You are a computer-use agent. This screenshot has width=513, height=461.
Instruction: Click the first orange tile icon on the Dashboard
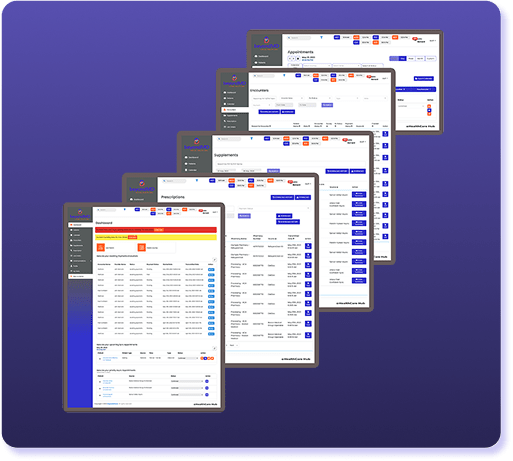pyautogui.click(x=101, y=247)
